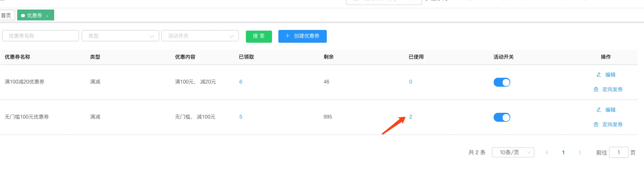Click claimed count 6 in first row

click(x=241, y=82)
